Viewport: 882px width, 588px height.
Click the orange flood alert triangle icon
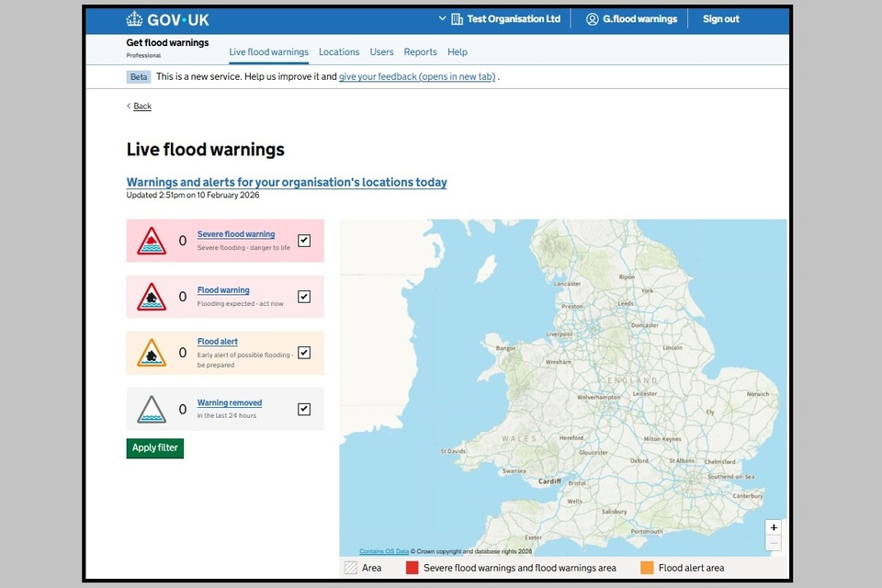152,353
